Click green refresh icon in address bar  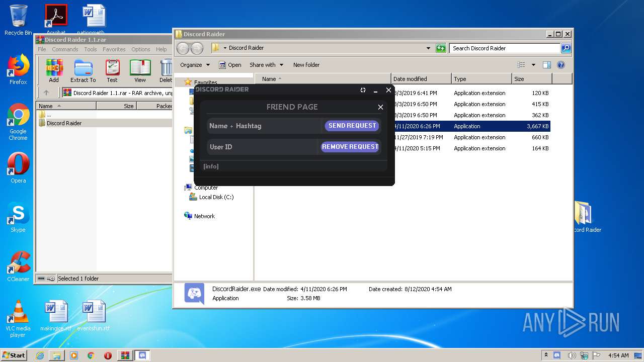coord(441,48)
